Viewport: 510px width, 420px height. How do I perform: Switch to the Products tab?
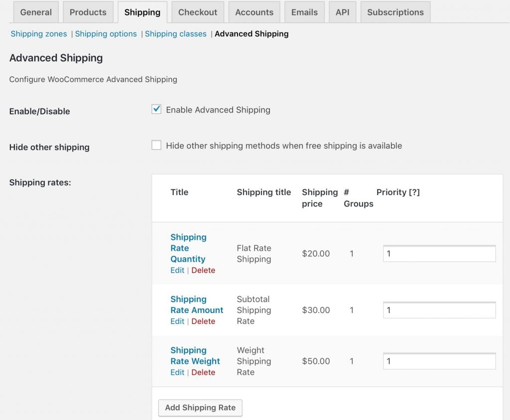[x=88, y=12]
